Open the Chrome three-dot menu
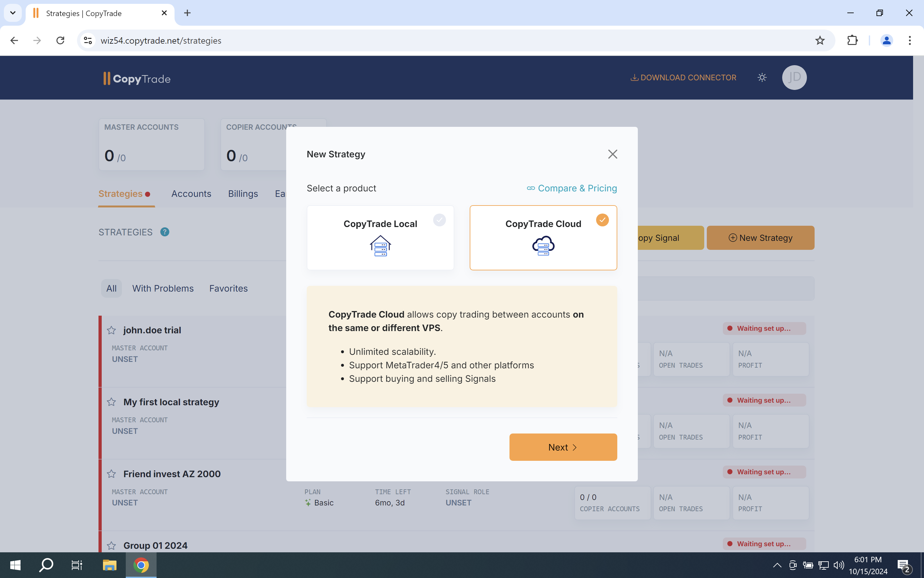The width and height of the screenshot is (924, 578). pos(910,40)
